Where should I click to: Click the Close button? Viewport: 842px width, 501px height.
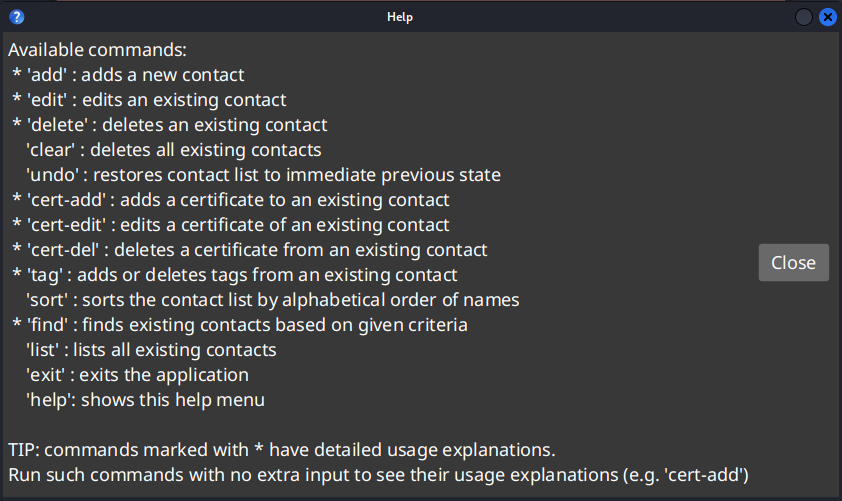point(793,262)
